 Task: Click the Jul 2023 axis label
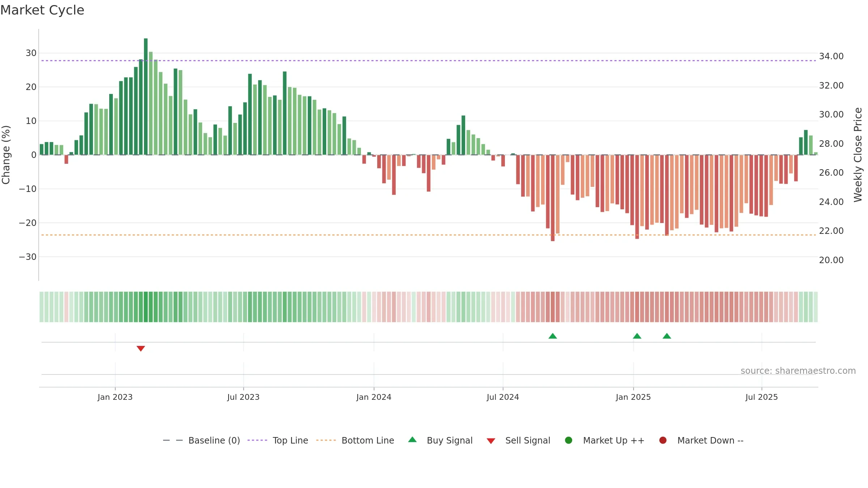point(243,397)
